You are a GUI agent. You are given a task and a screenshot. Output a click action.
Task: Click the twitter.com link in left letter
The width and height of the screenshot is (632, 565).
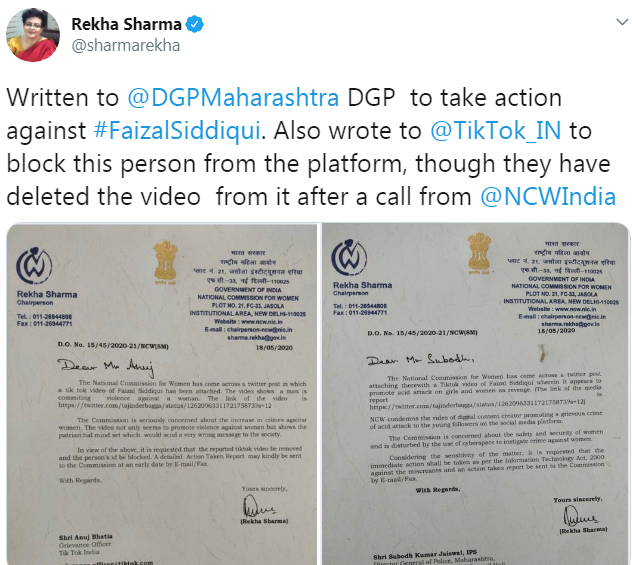(x=165, y=405)
